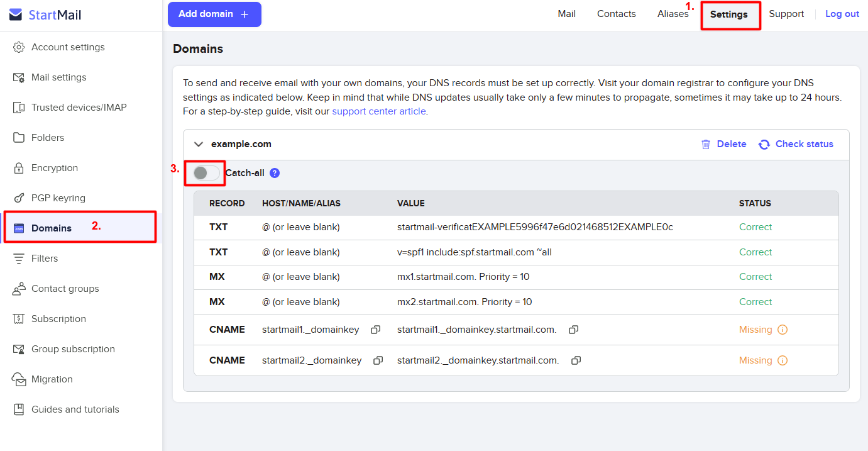This screenshot has height=451, width=868.
Task: Click the Mail settings envelope-gear icon
Action: (19, 77)
